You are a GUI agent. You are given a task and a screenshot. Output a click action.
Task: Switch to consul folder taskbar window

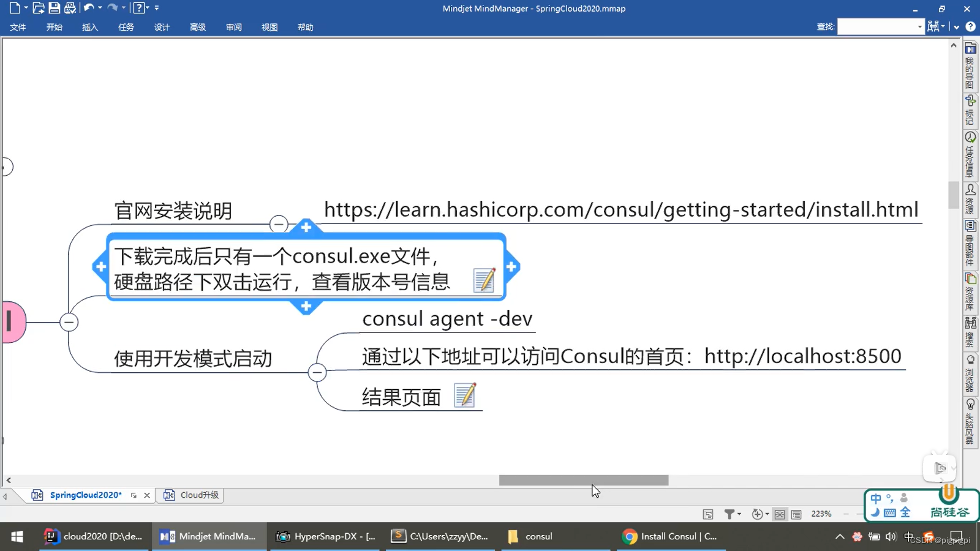(x=556, y=536)
